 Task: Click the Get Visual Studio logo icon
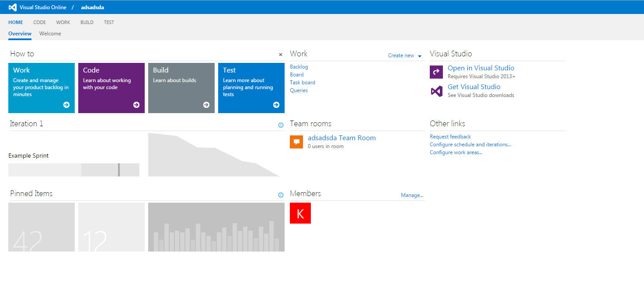(436, 91)
